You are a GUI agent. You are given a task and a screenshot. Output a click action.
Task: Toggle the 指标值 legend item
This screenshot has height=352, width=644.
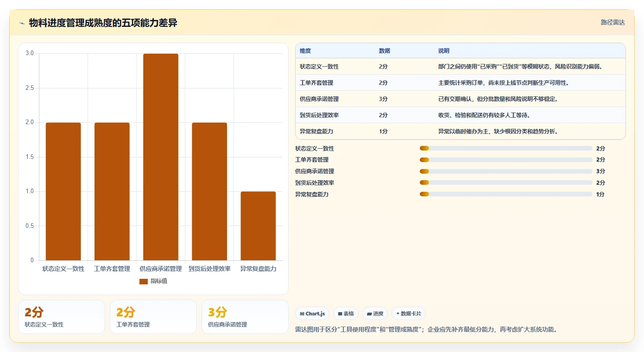tap(153, 281)
